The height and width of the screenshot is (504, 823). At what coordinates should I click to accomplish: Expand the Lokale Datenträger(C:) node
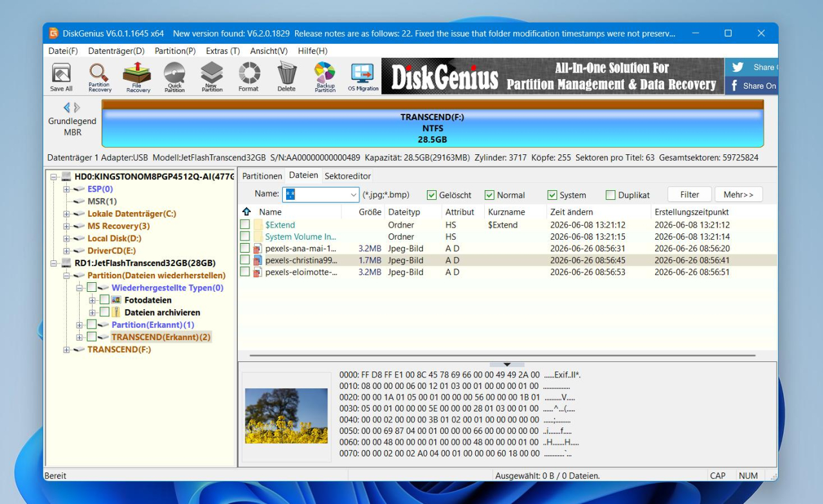tap(66, 213)
